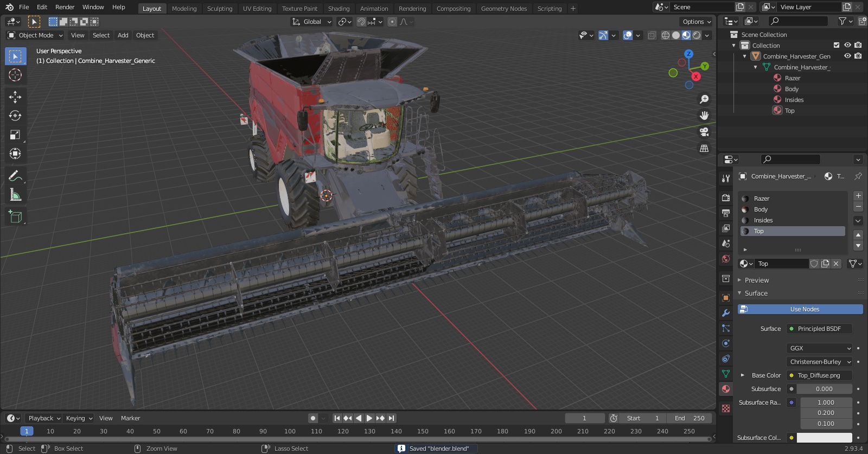Adjust the Subsurface value slider 0.000

pyautogui.click(x=824, y=389)
